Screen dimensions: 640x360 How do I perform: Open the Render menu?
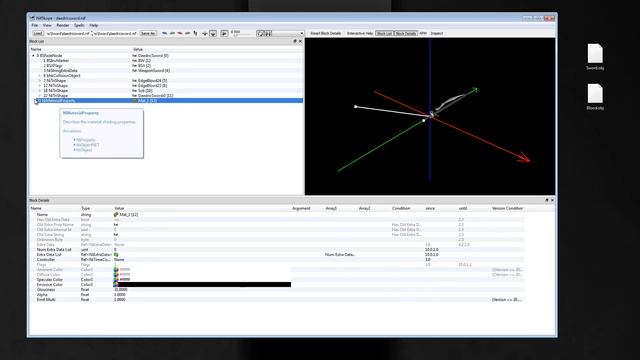point(62,25)
